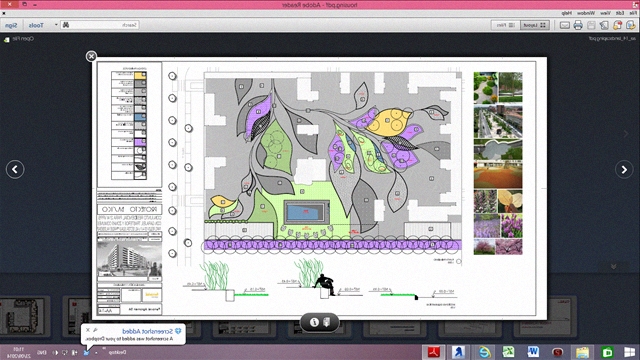Click the purple swatch in drawing legend

tap(140, 142)
